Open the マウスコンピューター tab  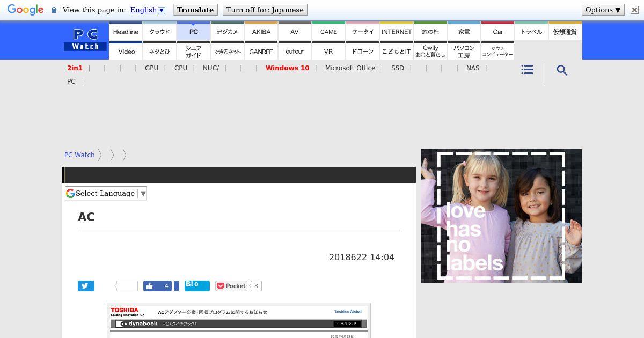[497, 52]
